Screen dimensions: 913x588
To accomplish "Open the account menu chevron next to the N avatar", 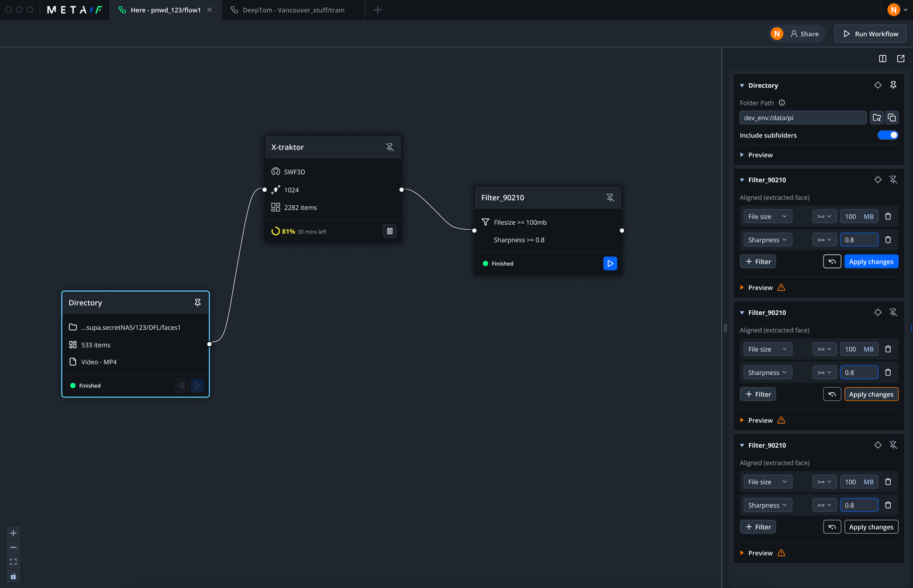I will tap(906, 10).
